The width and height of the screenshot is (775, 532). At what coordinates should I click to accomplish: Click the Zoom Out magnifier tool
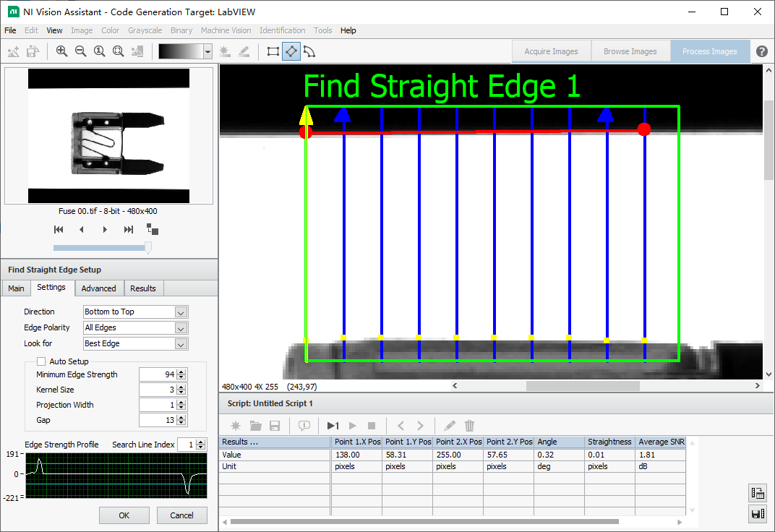(x=80, y=51)
